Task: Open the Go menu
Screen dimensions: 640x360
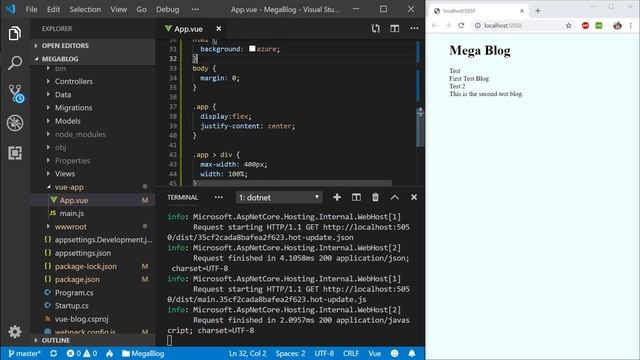Action: click(141, 9)
